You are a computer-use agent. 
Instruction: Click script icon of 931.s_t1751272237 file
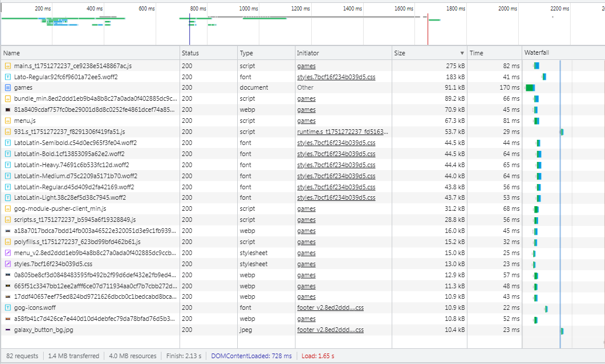(x=8, y=132)
